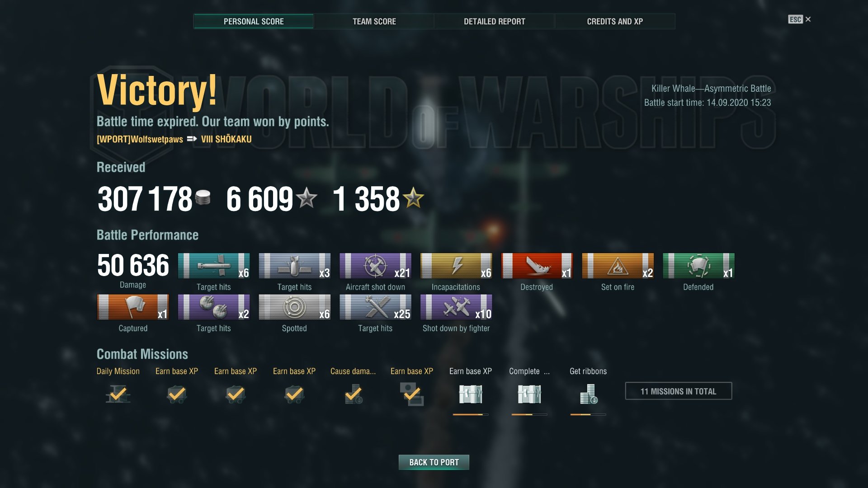This screenshot has width=868, height=488.
Task: Click the Spotted ribbon icon
Action: [294, 307]
